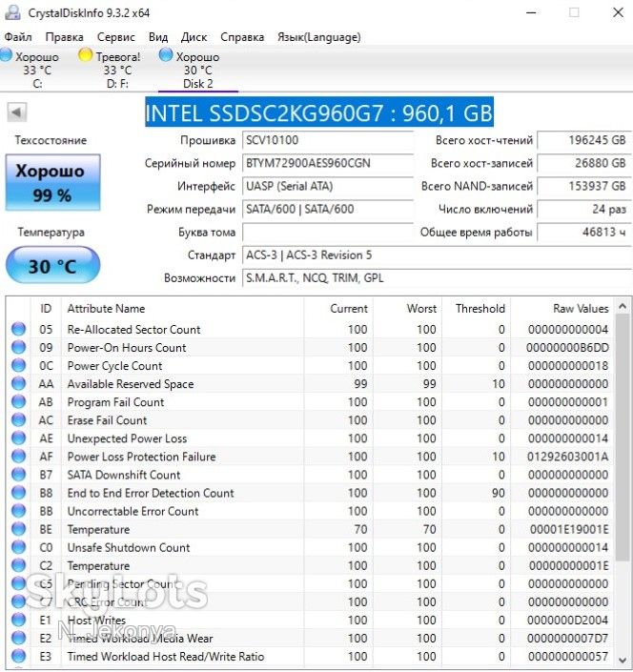Click the CrystalDiskInfo title bar app icon
Screen dimensions: 633x672
(x=12, y=12)
